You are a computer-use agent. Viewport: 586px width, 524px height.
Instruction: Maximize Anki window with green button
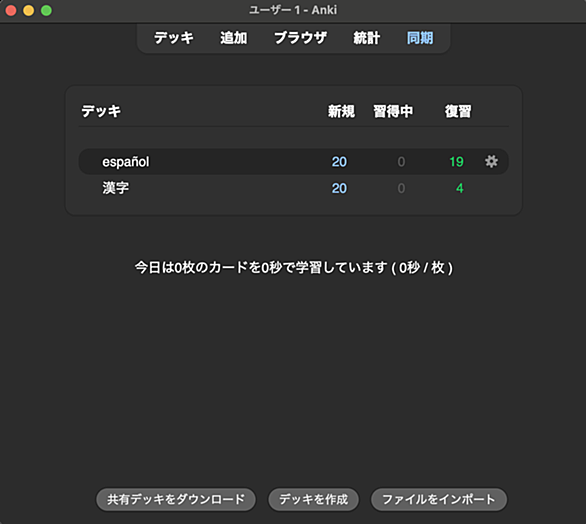(x=46, y=10)
